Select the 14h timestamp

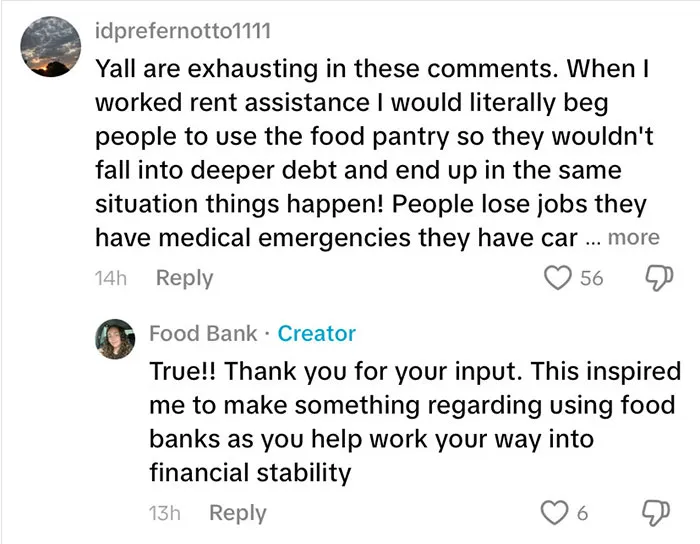pos(111,278)
